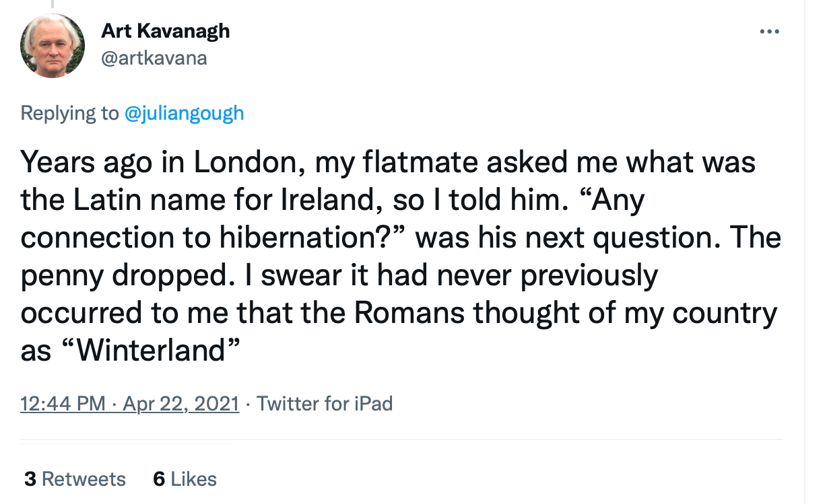View the 3 Retweets list

point(75,479)
